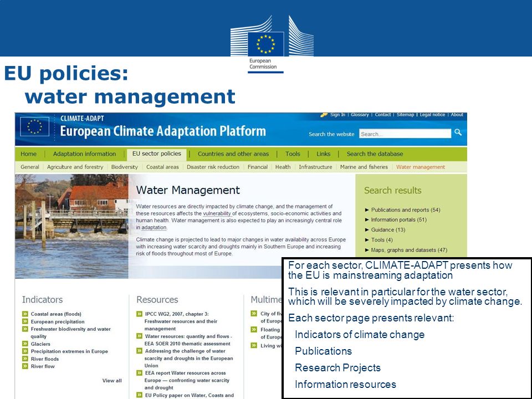Click the European Commission logo at top
532x399 pixels.
click(272, 44)
